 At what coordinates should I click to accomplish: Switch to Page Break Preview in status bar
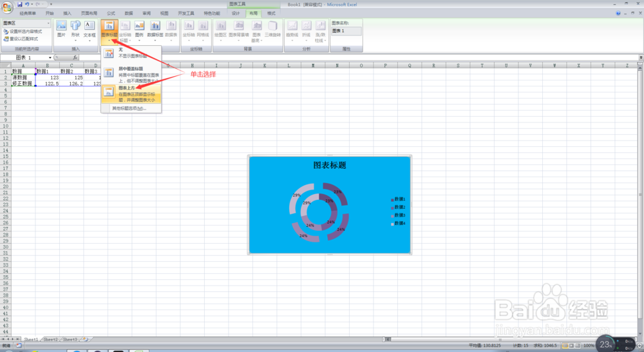578,346
